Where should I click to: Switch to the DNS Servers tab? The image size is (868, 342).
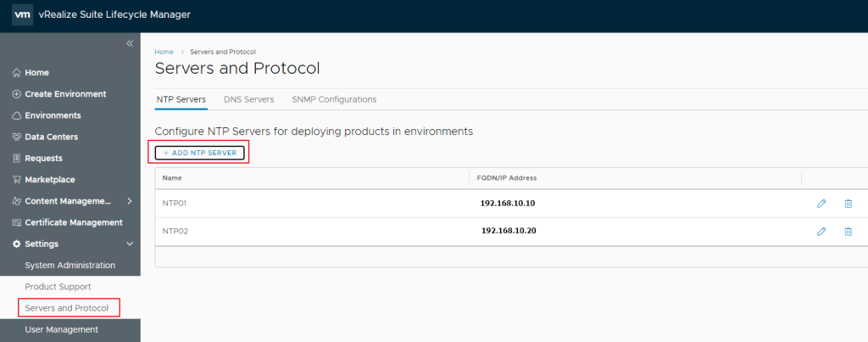248,99
